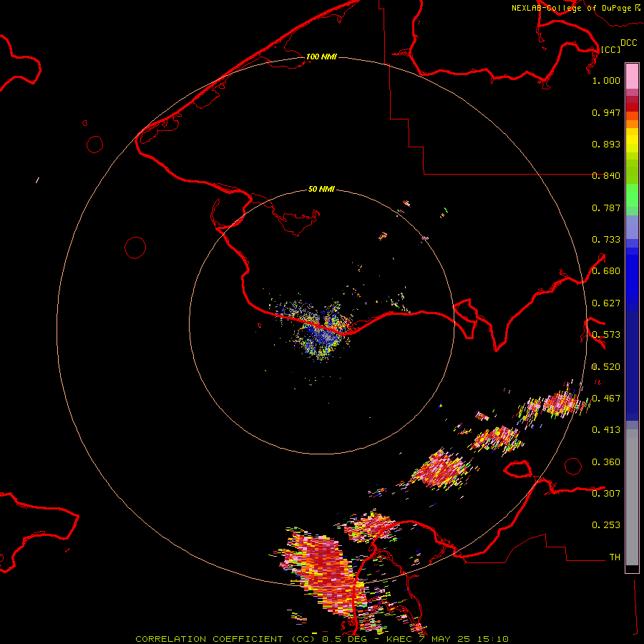This screenshot has height=644, width=644.
Task: Select the 0.573 scale value
Action: tap(606, 335)
